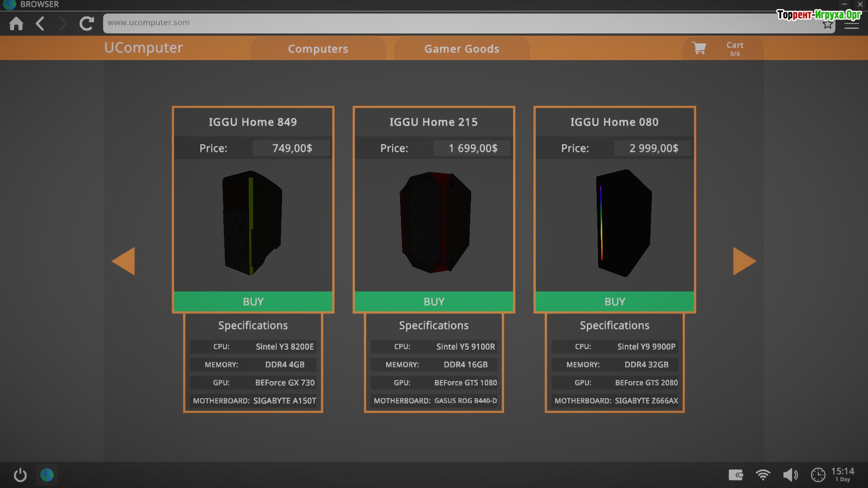
Task: Bookmark the page with the star icon
Action: (827, 25)
